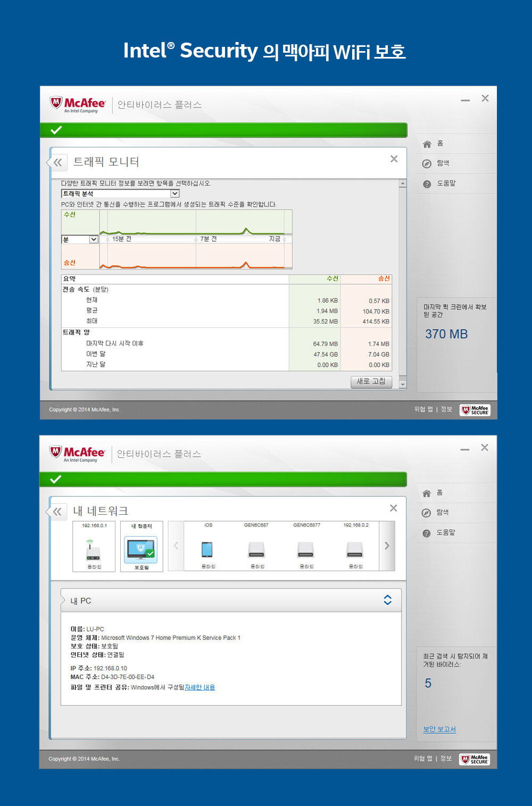Click 414.55 KB max sent cell
The width and height of the screenshot is (532, 806).
point(376,322)
